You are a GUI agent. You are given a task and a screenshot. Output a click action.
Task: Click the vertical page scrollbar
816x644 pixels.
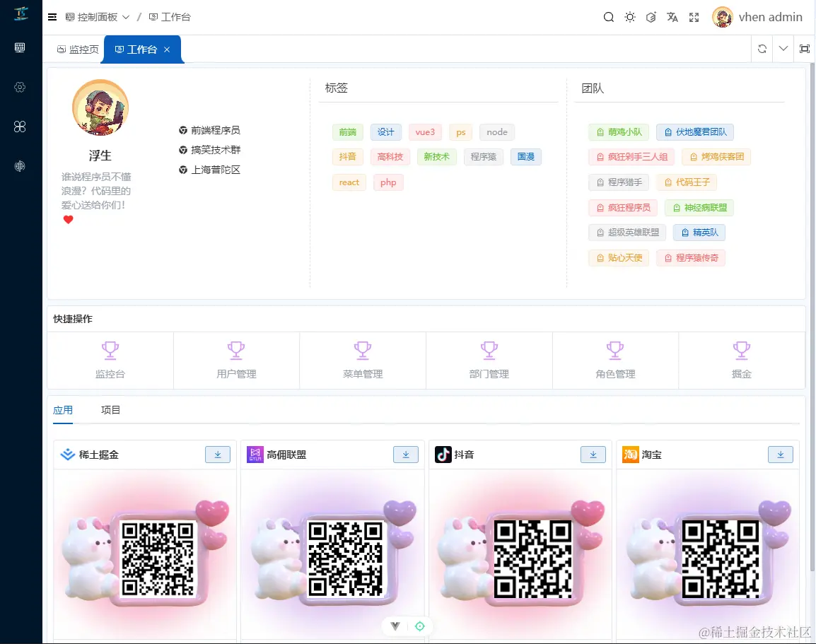point(813,317)
